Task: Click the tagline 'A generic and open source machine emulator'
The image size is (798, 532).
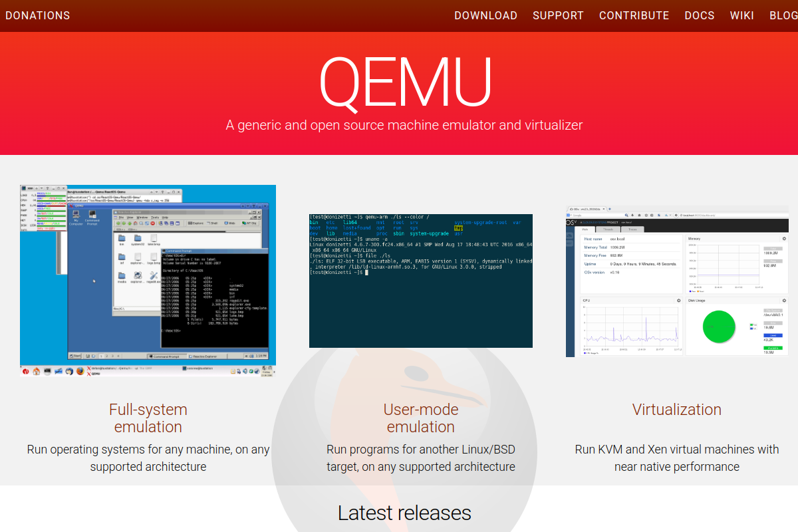Action: click(404, 125)
